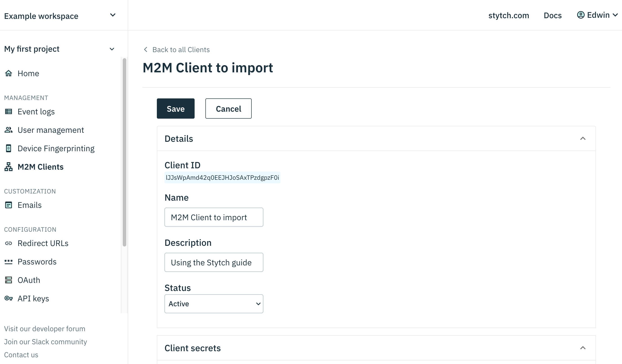Open the Docs link
The image size is (622, 364).
(552, 15)
